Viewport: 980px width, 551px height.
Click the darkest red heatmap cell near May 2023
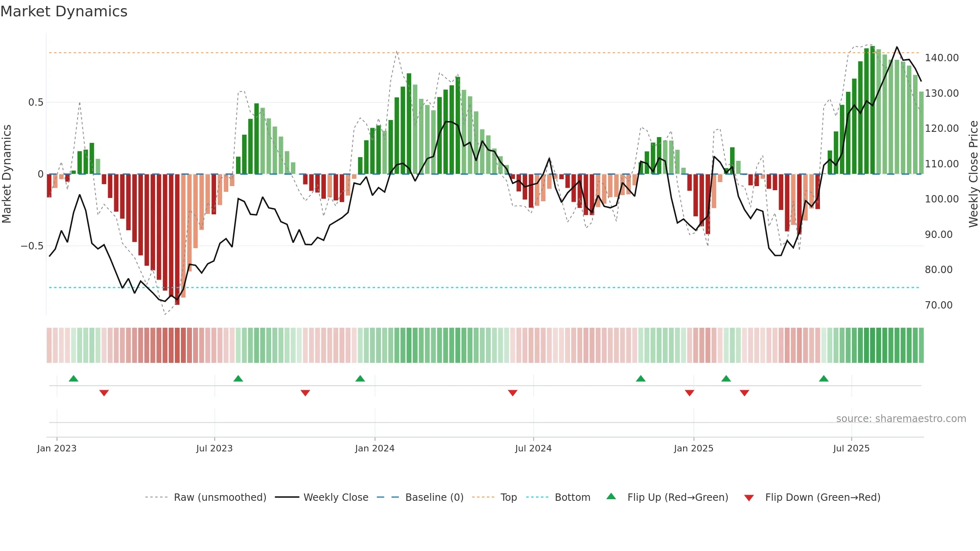point(177,345)
